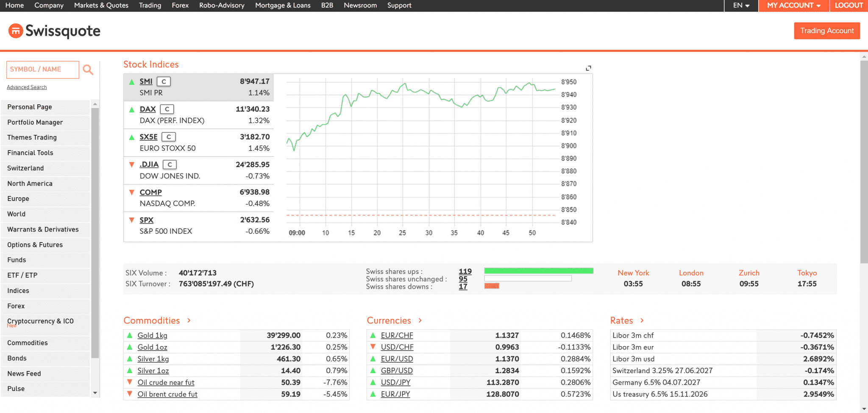The image size is (868, 413).
Task: Open the Company menu
Action: [49, 6]
